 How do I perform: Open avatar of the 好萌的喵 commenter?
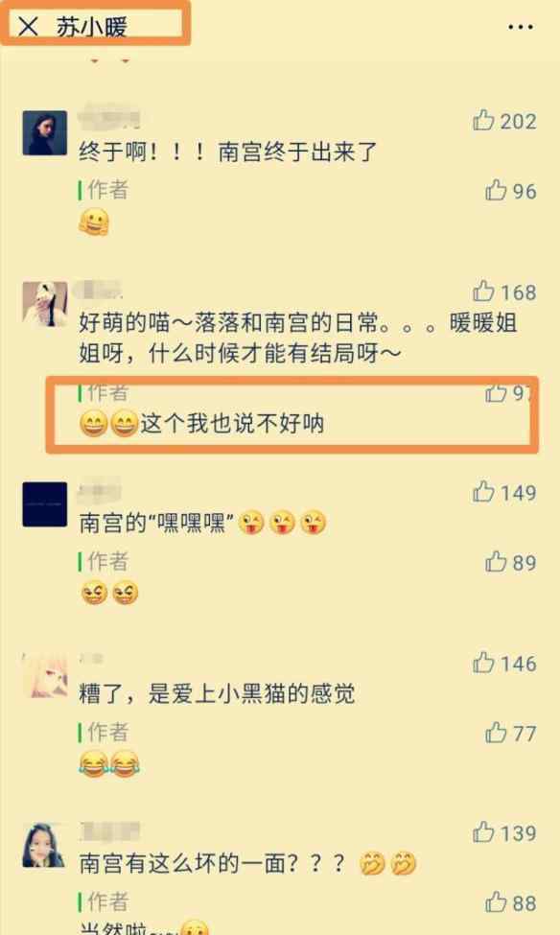coord(45,305)
